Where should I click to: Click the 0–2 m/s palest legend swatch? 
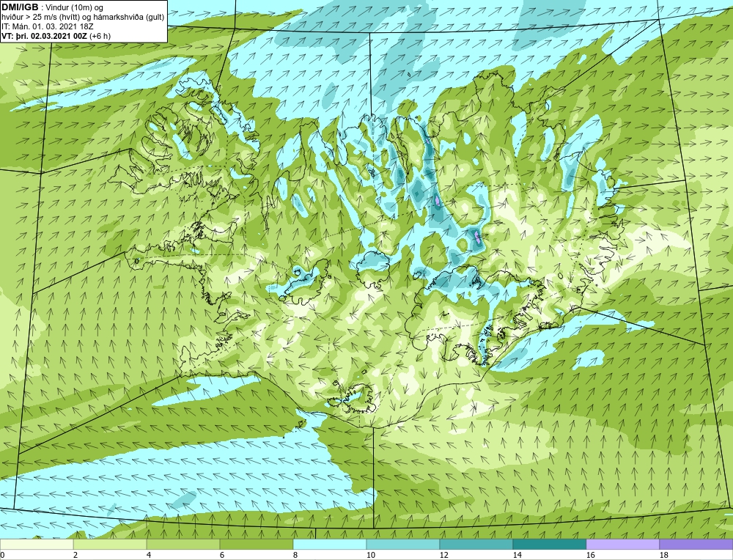coord(37,544)
